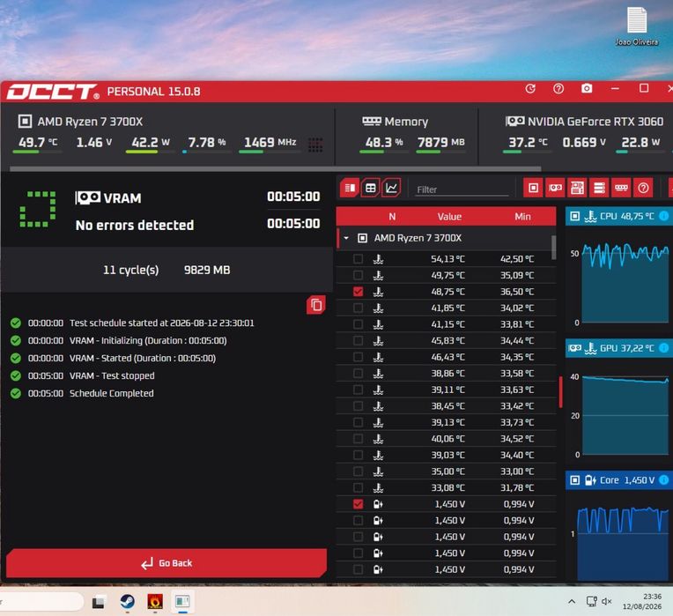
Task: Tick the checkbox for the 54,13 °C sensor
Action: 358,259
